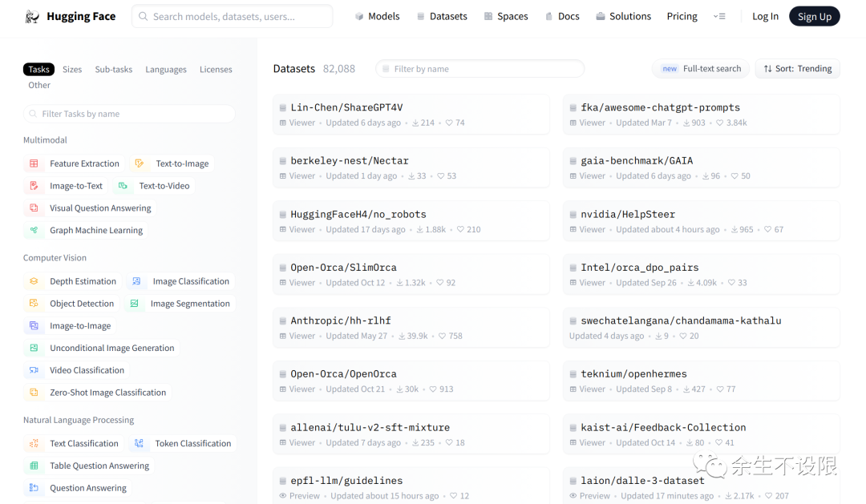The image size is (866, 504).
Task: Click the Multimodal section heading
Action: point(45,140)
